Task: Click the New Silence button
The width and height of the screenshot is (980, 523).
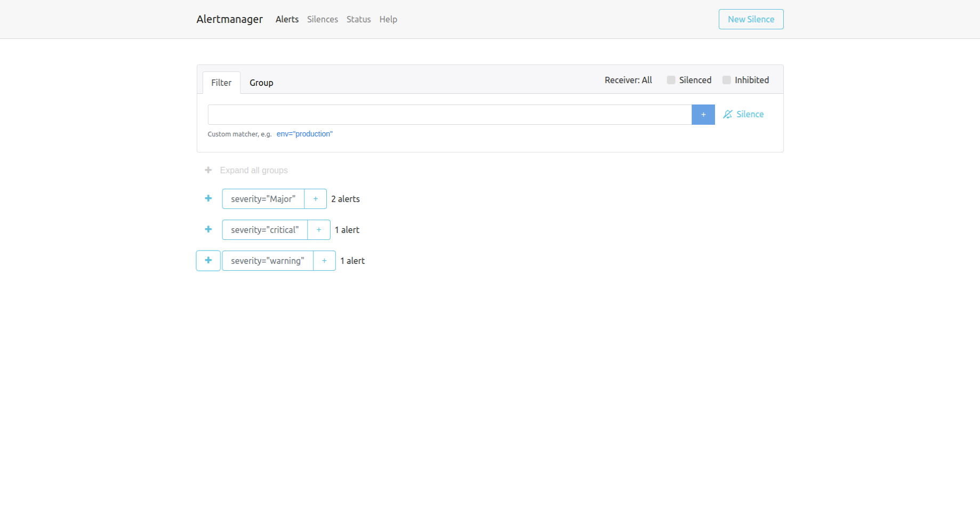Action: (751, 19)
